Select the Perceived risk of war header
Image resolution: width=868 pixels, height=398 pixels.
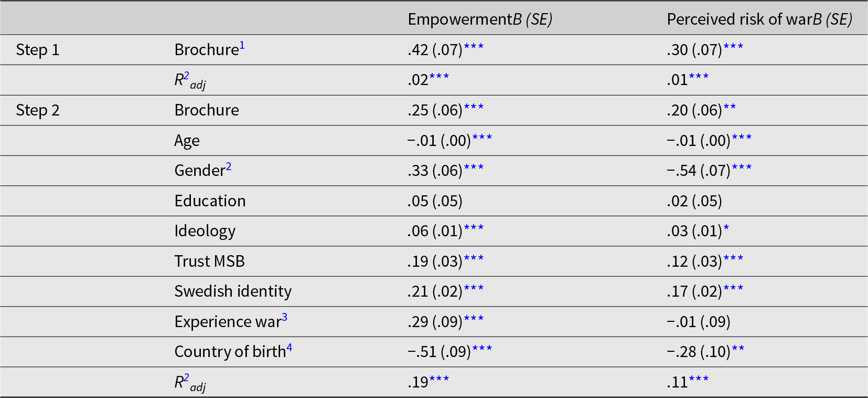(759, 19)
